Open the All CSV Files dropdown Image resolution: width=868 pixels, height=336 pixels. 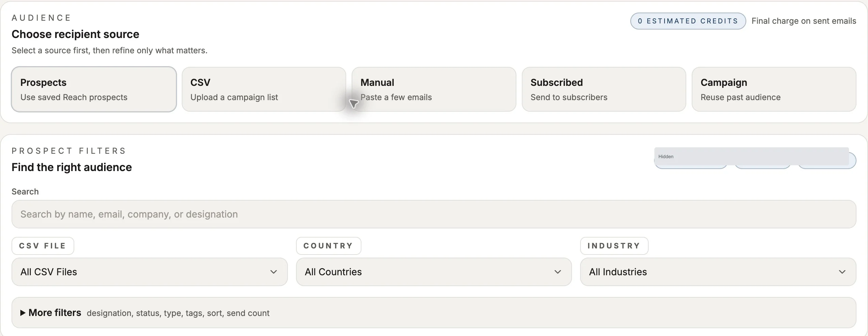(150, 272)
